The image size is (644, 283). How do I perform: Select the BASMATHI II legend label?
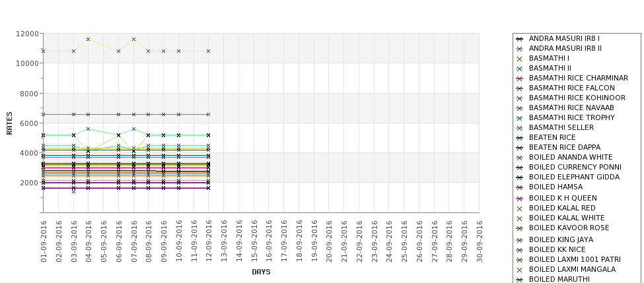click(550, 68)
